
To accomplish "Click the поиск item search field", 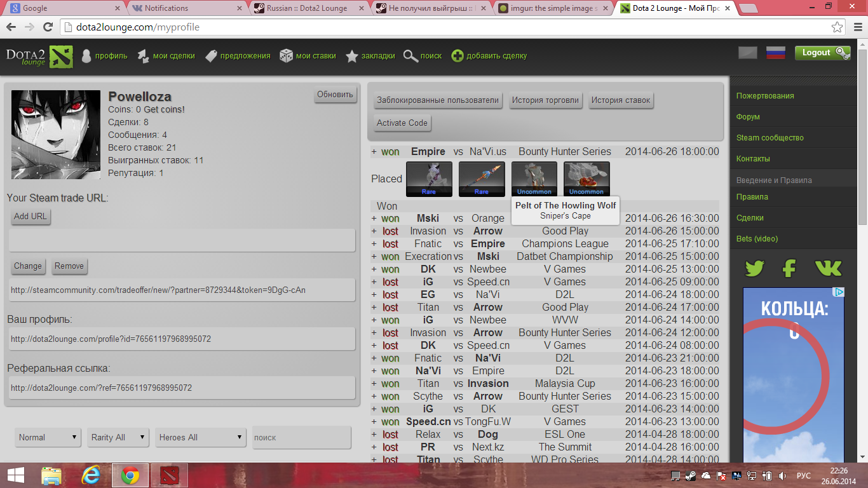I will pos(302,437).
